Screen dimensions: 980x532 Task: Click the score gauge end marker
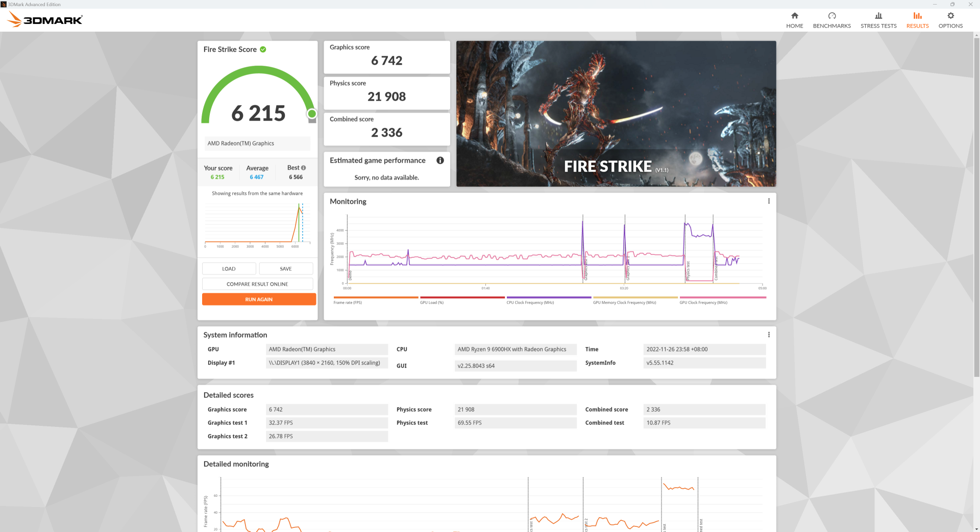coord(312,114)
